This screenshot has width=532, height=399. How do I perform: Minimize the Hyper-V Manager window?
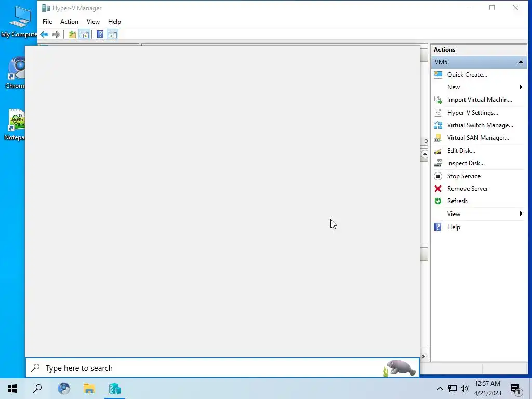coord(469,8)
